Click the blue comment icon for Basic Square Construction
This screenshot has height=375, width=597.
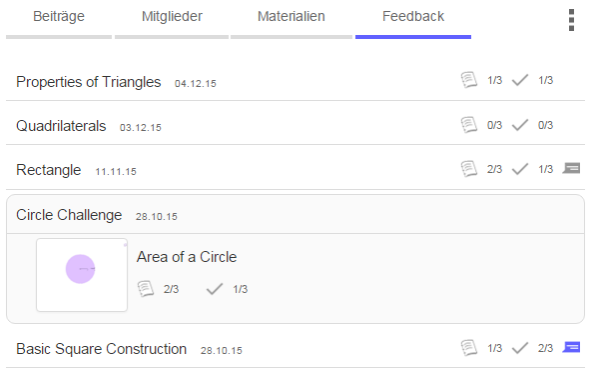pyautogui.click(x=571, y=347)
